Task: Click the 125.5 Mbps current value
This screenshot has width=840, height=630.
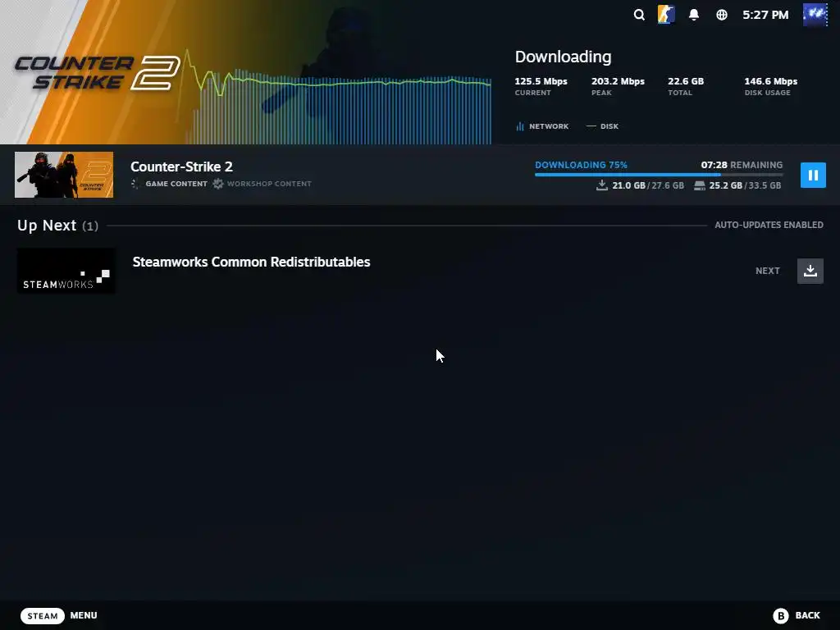Action: coord(541,81)
